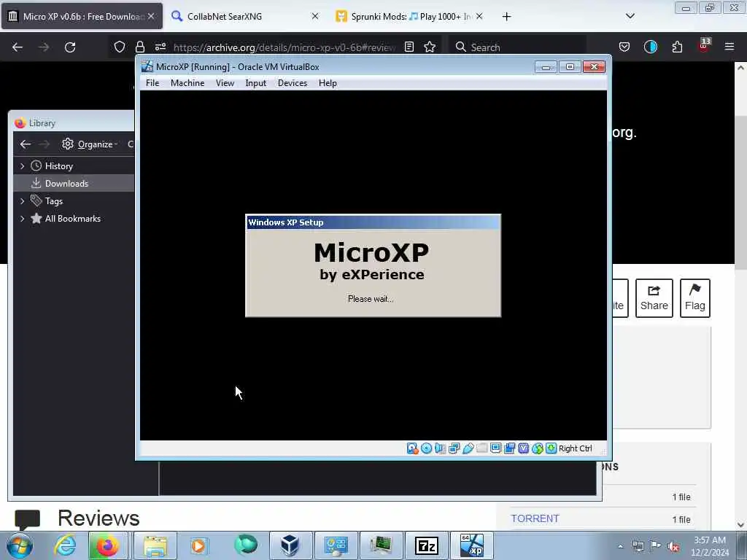Click the TORRENT download link

tap(535, 518)
